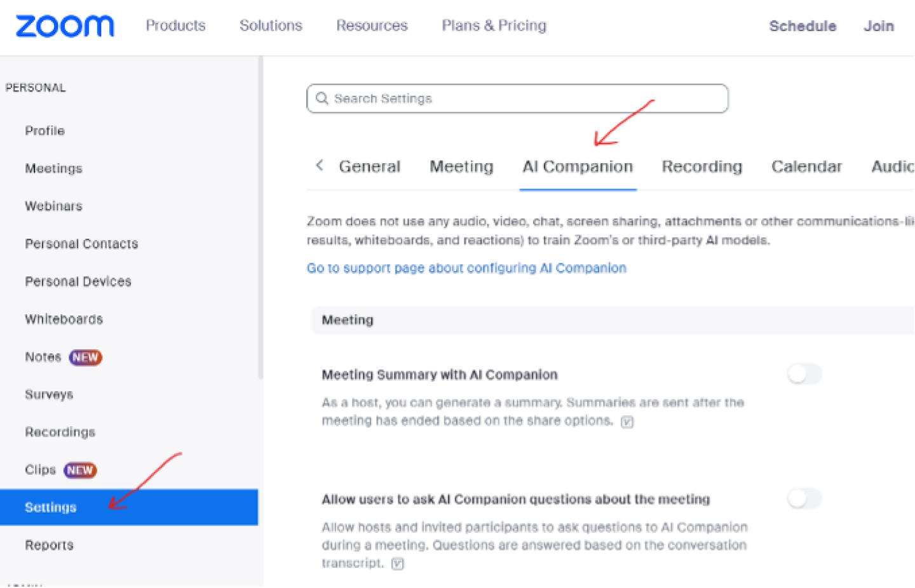Select the Meeting settings tab
915x588 pixels.
coord(461,166)
